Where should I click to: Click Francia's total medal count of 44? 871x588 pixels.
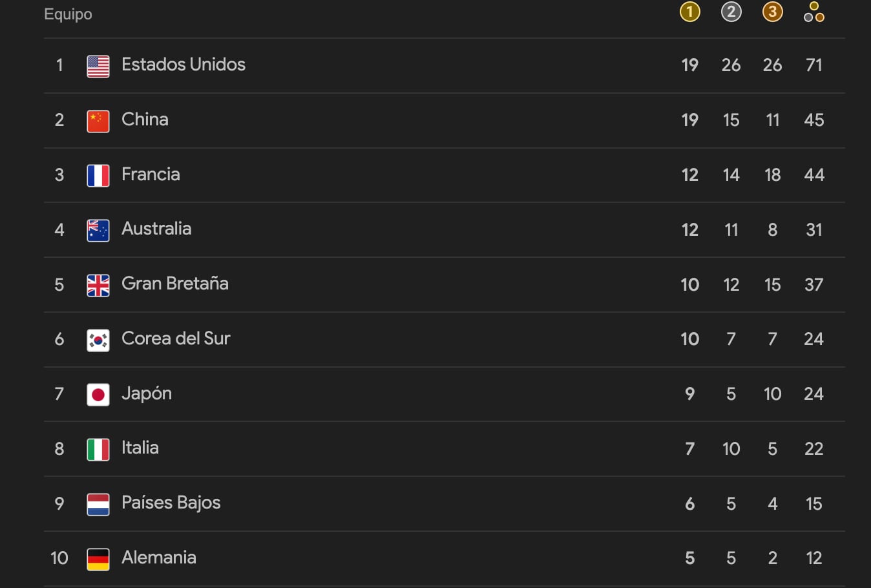(x=813, y=174)
